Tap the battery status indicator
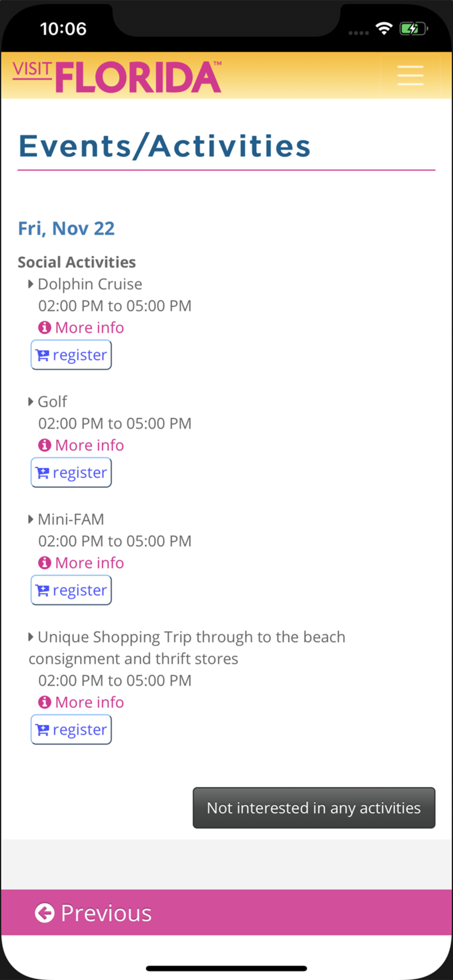Viewport: 453px width, 980px height. point(413,29)
